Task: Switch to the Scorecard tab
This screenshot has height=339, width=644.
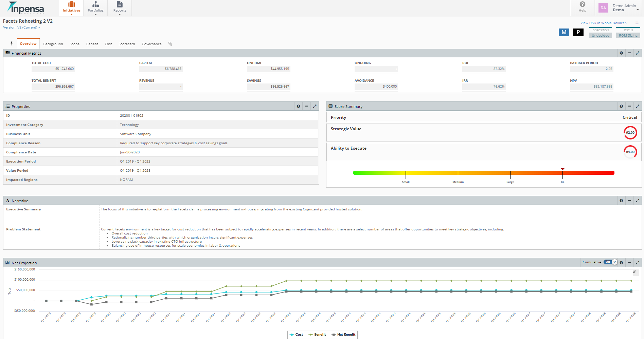Action: click(126, 44)
